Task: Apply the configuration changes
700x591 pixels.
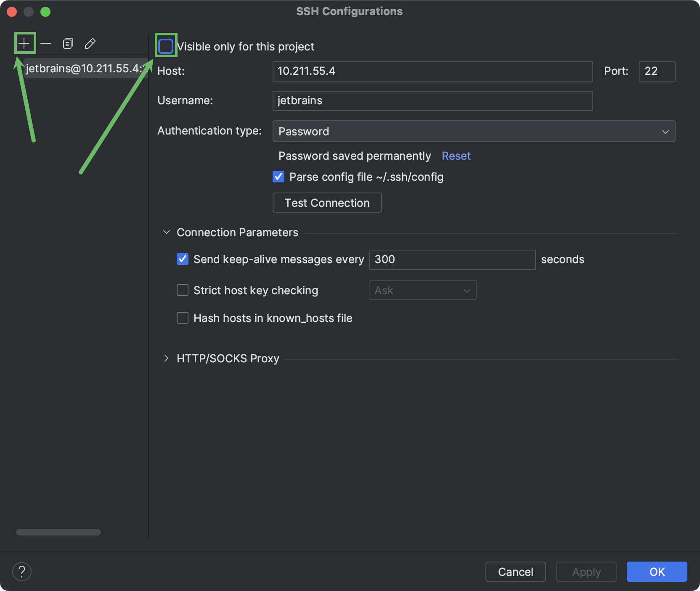Action: [586, 572]
